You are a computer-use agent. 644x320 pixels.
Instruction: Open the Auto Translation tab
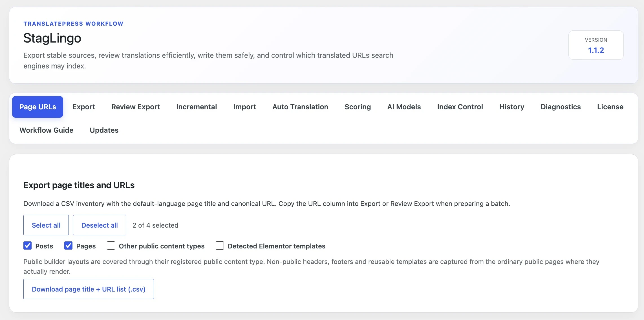(300, 107)
